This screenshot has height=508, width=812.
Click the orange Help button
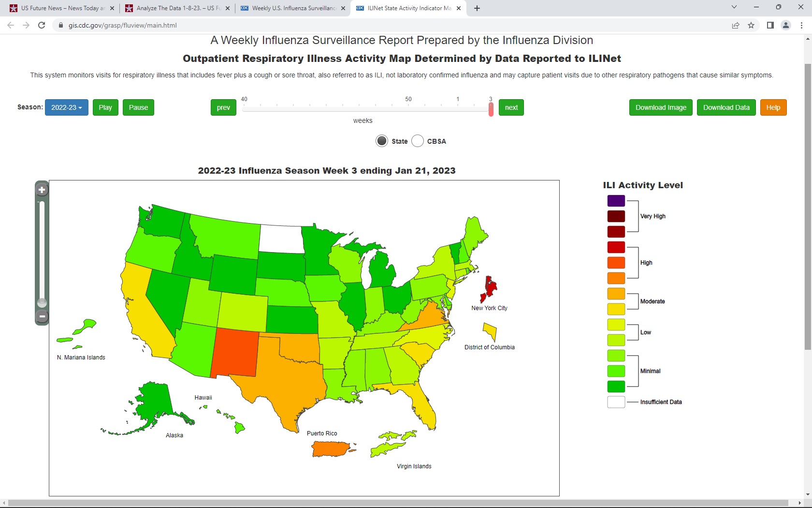point(773,107)
